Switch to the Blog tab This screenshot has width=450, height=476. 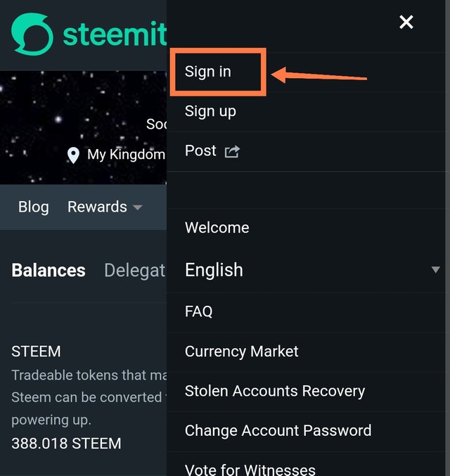click(x=34, y=207)
